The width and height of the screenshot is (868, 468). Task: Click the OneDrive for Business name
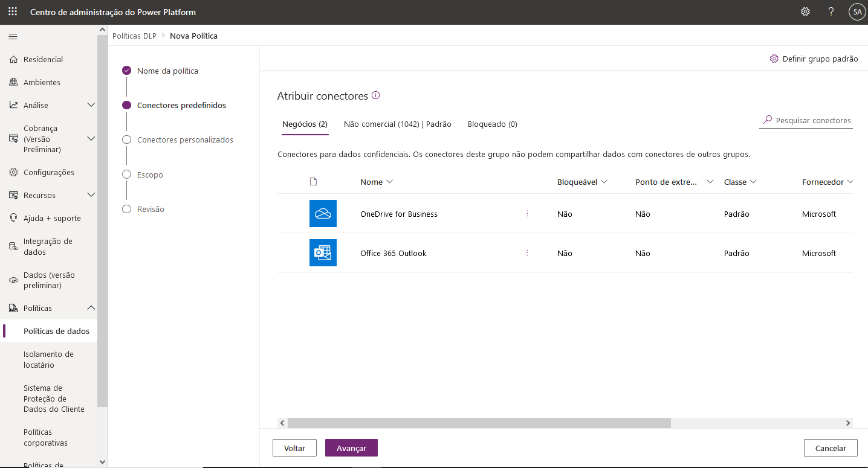[x=399, y=214]
